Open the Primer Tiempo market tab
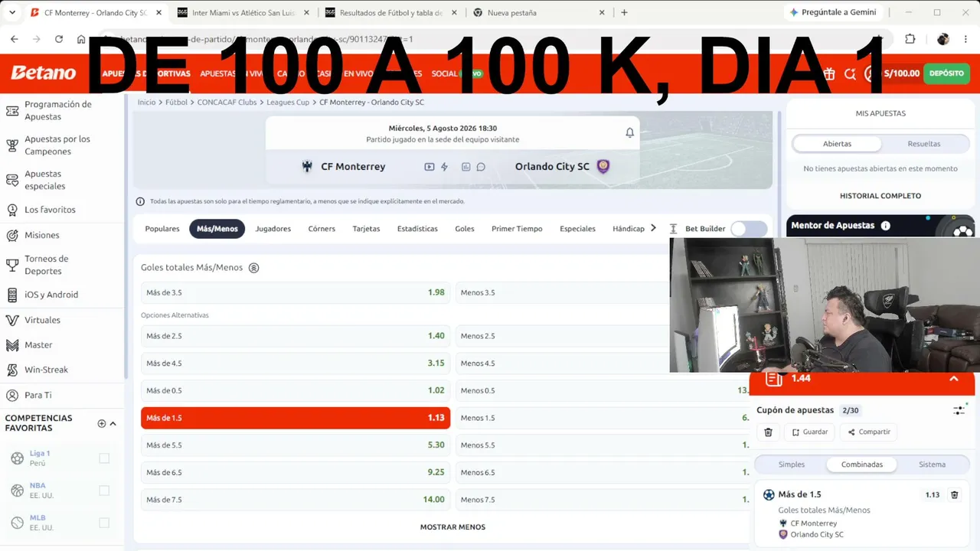The height and width of the screenshot is (551, 980). (x=517, y=229)
